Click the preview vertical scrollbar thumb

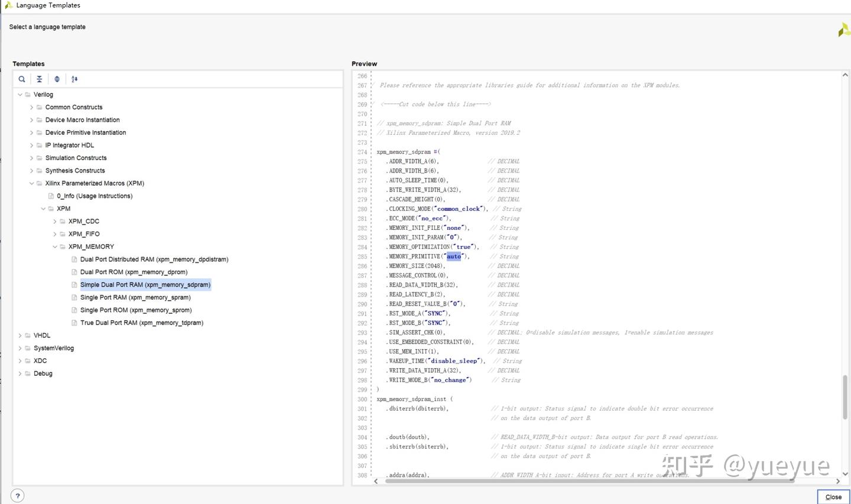click(845, 396)
